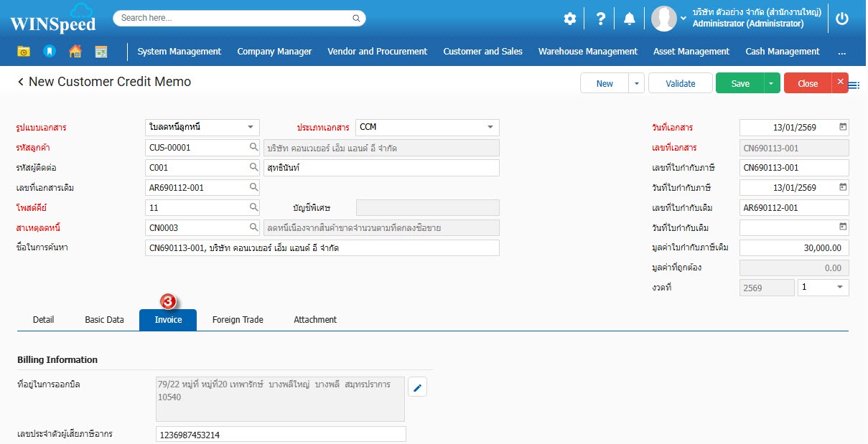Open the Save button dropdown arrow
Screen dimensions: 868x444
pos(771,83)
